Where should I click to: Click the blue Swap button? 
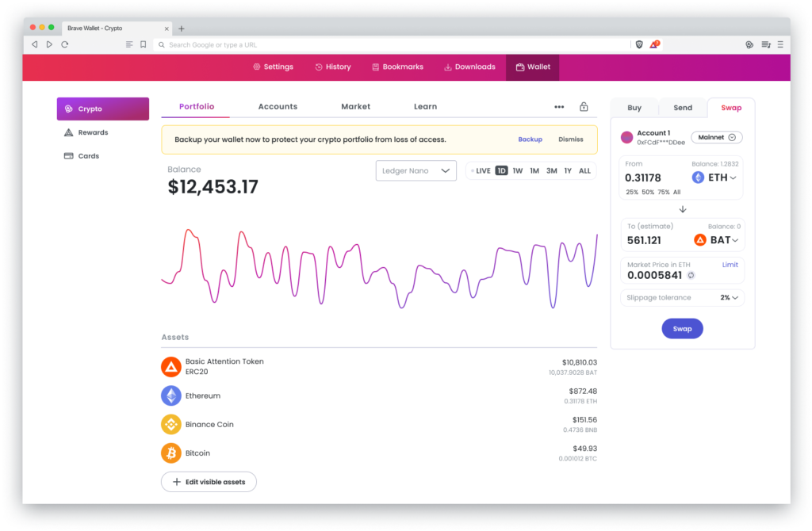pyautogui.click(x=682, y=329)
